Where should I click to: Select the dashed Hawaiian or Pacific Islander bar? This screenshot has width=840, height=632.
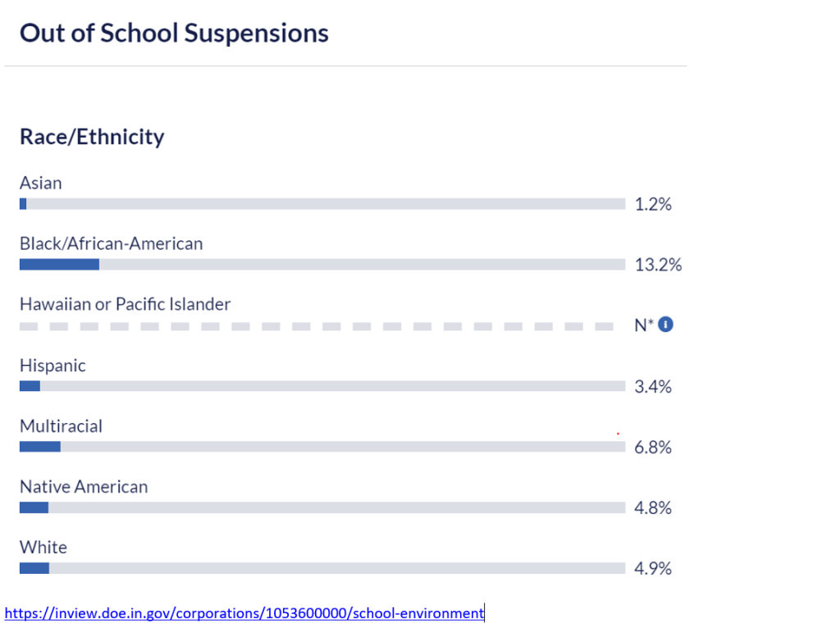[316, 325]
